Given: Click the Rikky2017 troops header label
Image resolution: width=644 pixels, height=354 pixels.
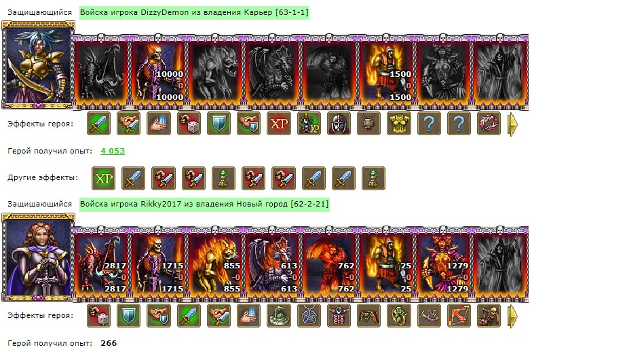Looking at the screenshot, I should pyautogui.click(x=204, y=204).
